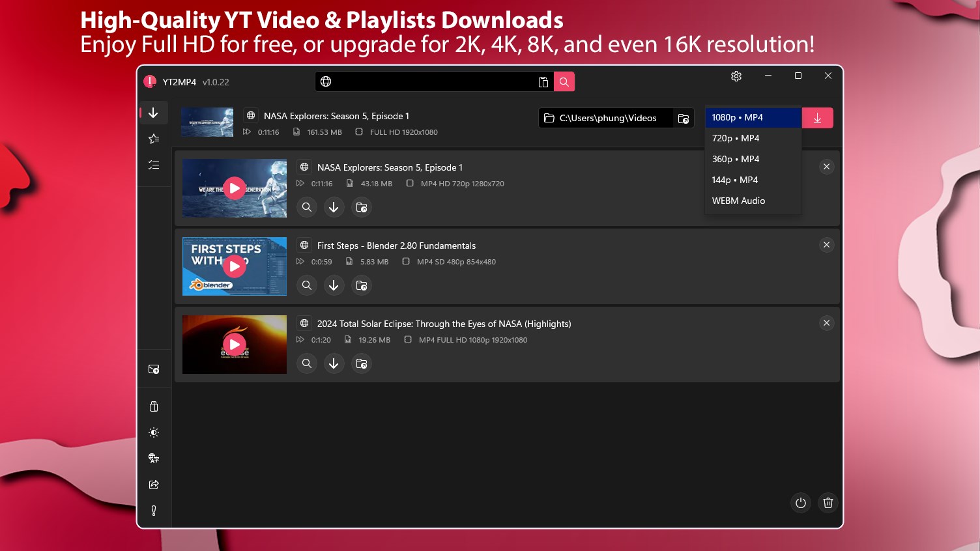Screen dimensions: 980x551
Task: Click the 'v1.0.22' version text
Action: coord(216,82)
